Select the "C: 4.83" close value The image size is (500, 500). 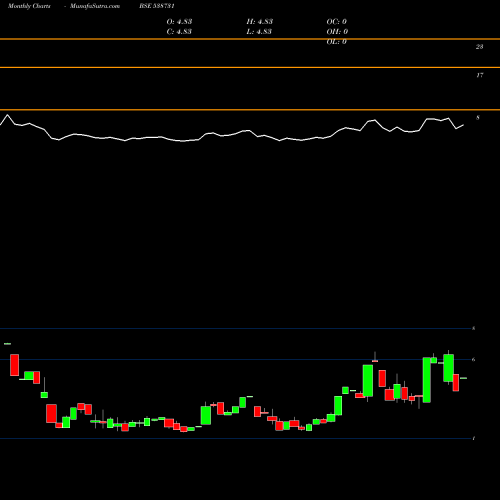tap(179, 31)
